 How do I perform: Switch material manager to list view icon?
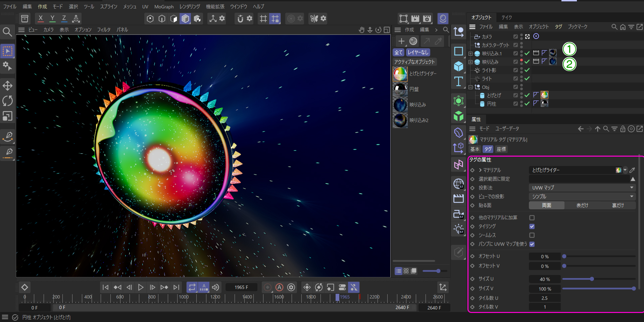pyautogui.click(x=398, y=271)
